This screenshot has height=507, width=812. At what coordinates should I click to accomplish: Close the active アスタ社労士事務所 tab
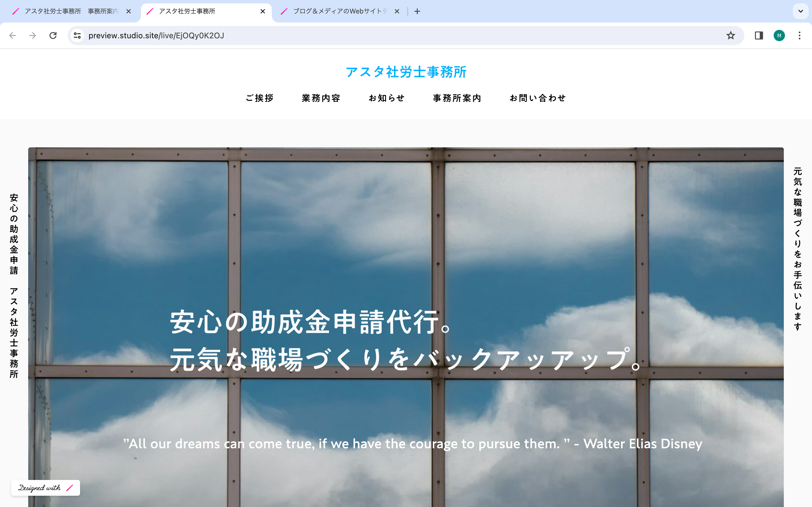pyautogui.click(x=263, y=11)
